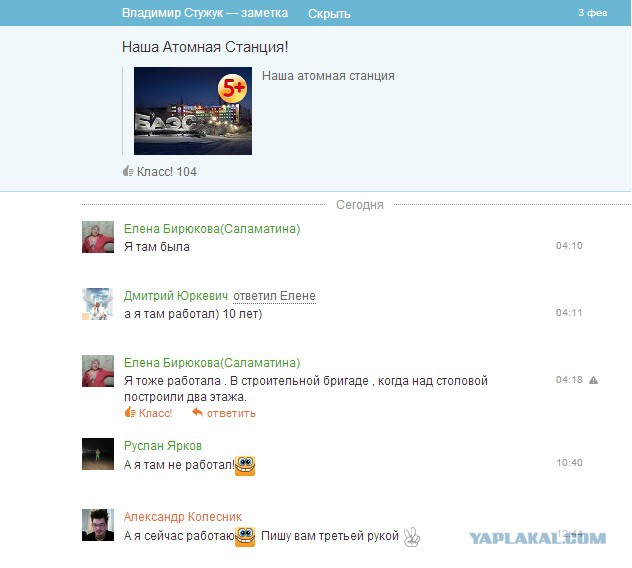Open Владимир Стужук — заметка header link
The image size is (632, 568).
[204, 14]
